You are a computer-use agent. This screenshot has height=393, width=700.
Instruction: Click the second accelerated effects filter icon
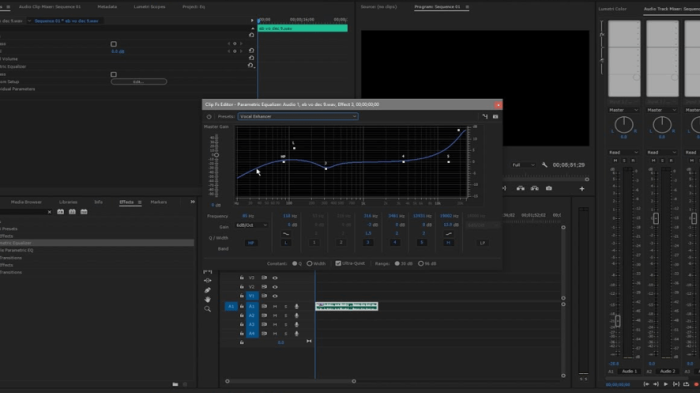[x=72, y=212]
